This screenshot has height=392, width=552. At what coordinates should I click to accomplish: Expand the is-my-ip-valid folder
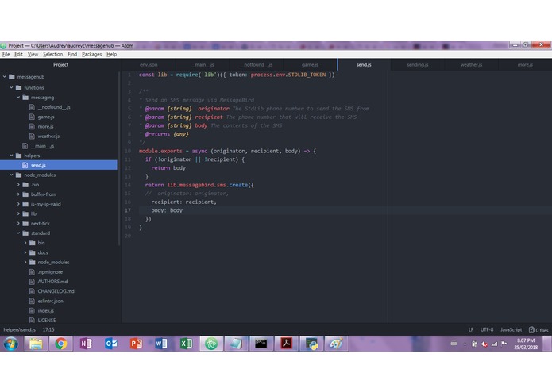point(18,204)
